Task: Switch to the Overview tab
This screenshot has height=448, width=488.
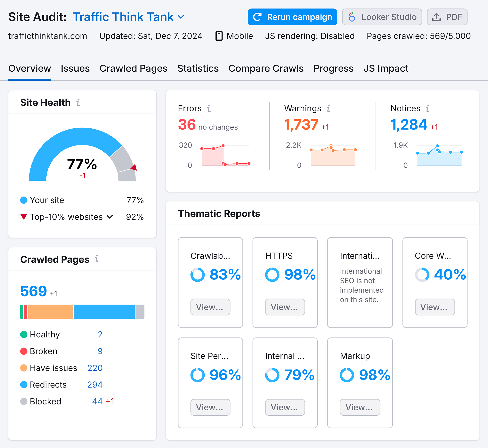Action: click(x=30, y=69)
